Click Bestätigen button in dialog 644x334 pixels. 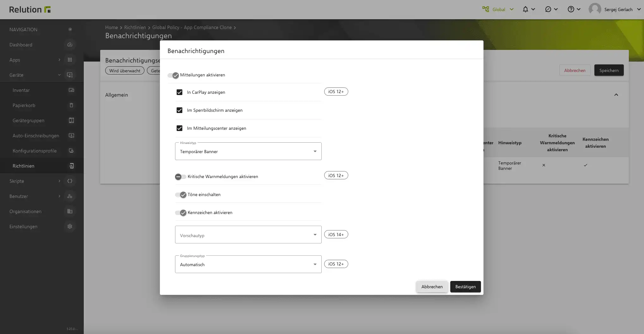click(x=465, y=287)
